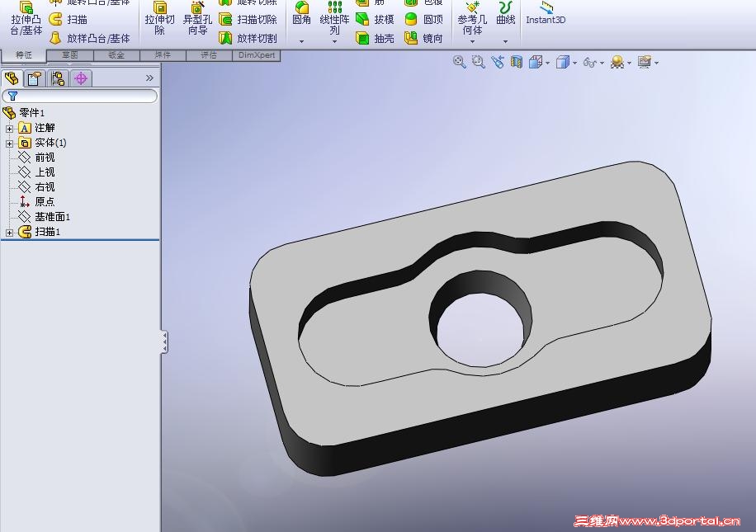Image resolution: width=756 pixels, height=532 pixels.
Task: Open the Hide/Show Items dropdown arrow
Action: click(602, 64)
